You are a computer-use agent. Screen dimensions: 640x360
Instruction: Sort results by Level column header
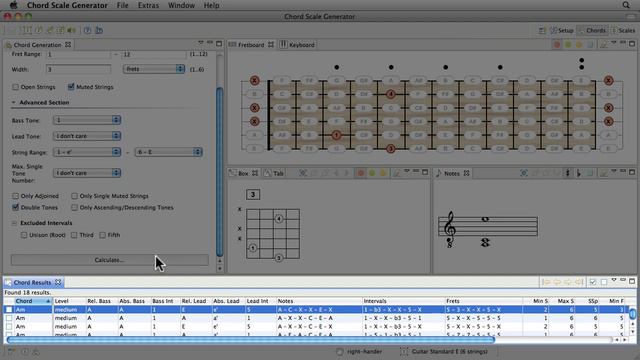click(69, 301)
